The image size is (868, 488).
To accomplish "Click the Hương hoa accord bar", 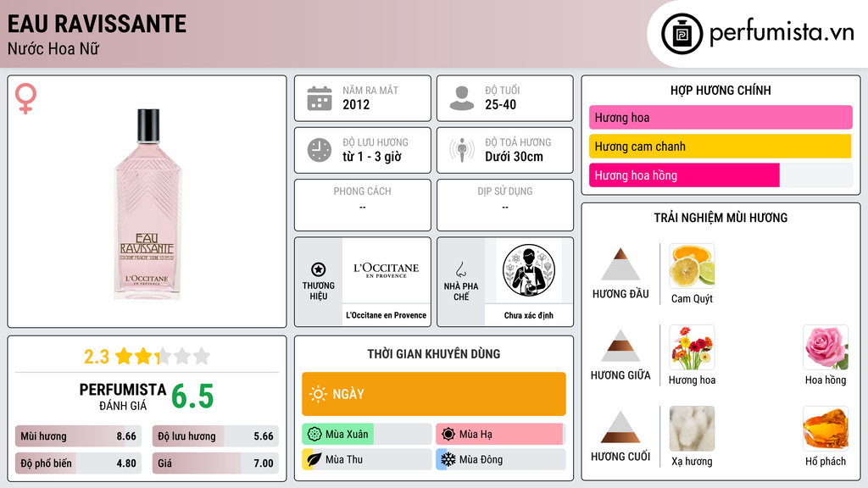I will coord(721,117).
